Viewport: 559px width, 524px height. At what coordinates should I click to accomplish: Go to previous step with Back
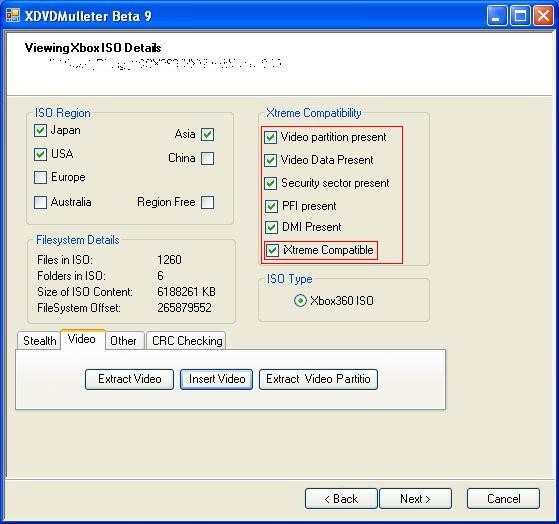point(341,498)
